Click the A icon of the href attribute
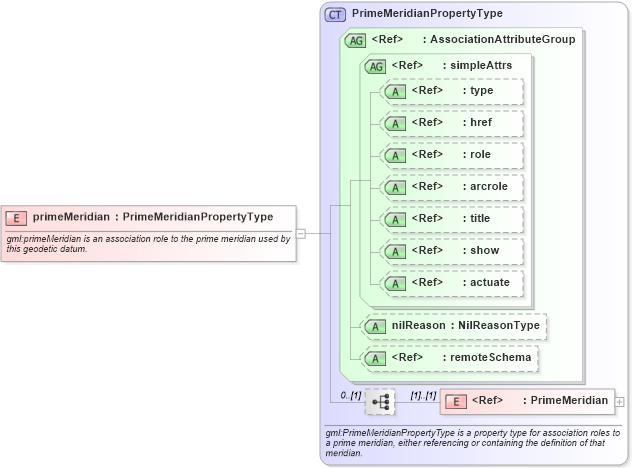 pyautogui.click(x=395, y=123)
